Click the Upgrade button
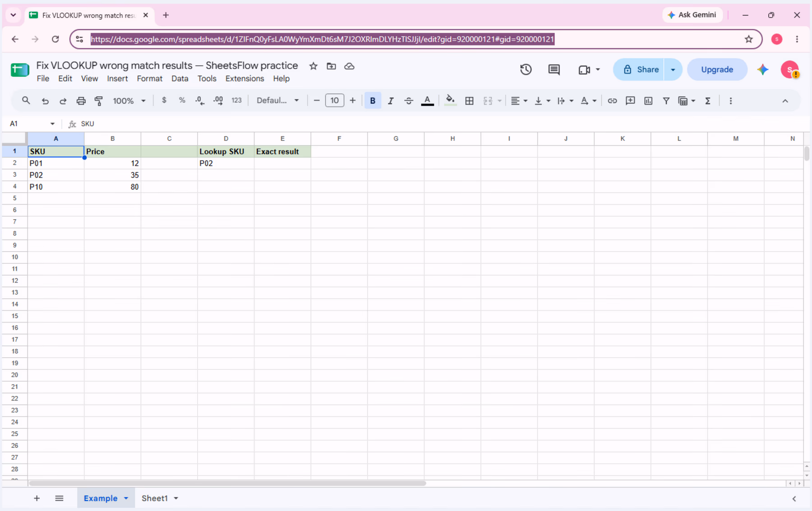 (717, 69)
